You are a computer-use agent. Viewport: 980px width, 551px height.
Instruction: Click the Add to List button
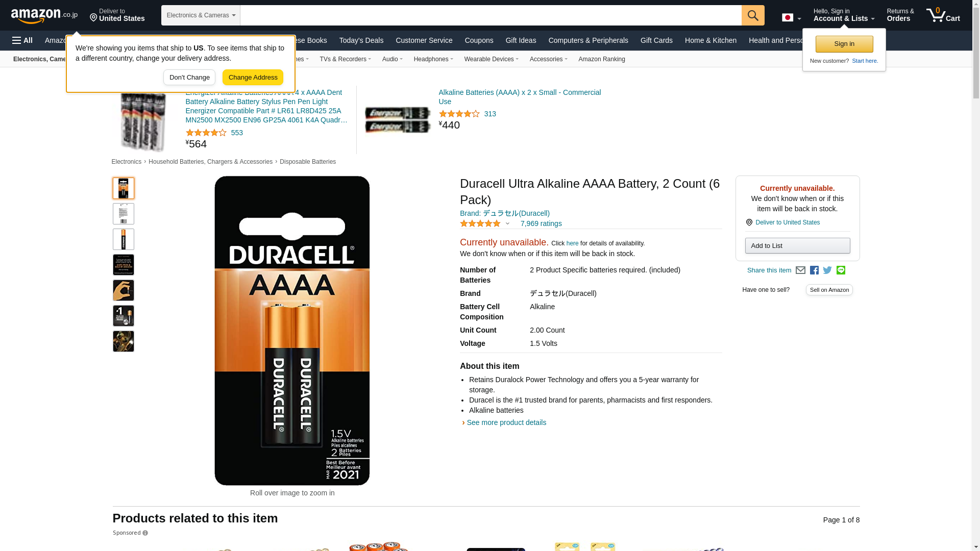[x=797, y=246]
